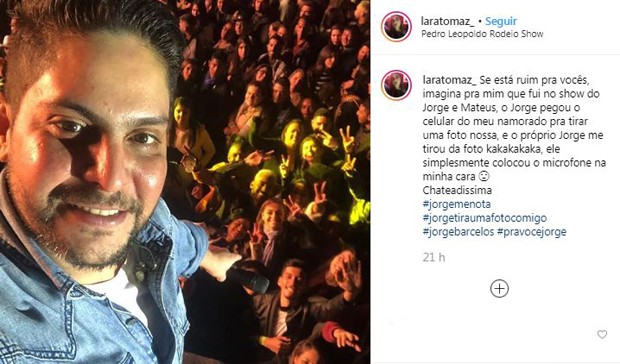Viewport: 620px width, 364px height.
Task: Click the microphone held in the photo
Action: 248,277
